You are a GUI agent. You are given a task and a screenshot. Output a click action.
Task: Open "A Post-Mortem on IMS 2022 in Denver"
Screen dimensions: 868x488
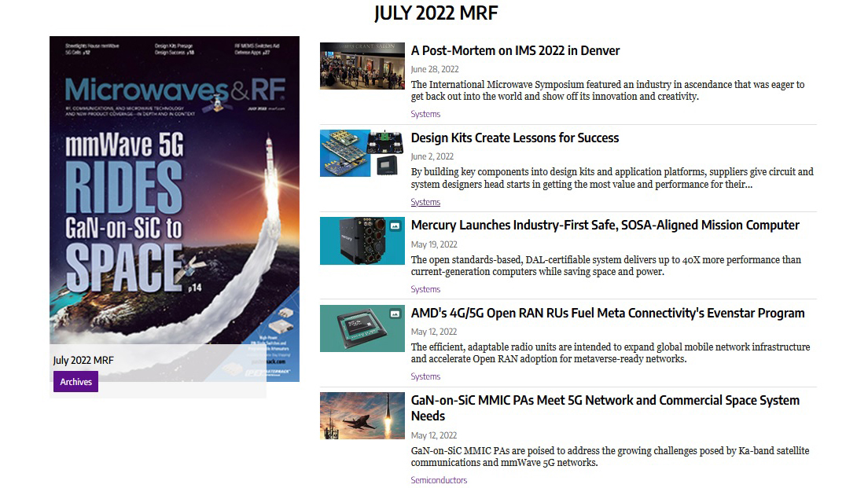(515, 50)
